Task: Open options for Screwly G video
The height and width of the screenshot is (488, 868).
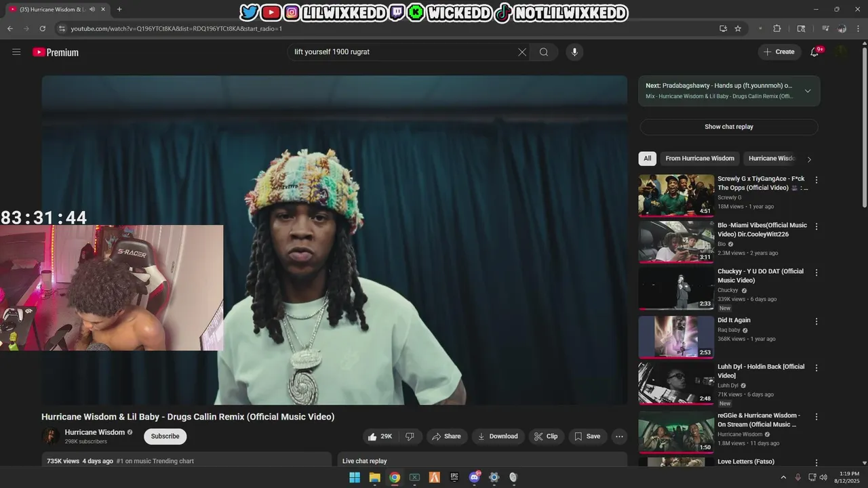Action: coord(816,180)
